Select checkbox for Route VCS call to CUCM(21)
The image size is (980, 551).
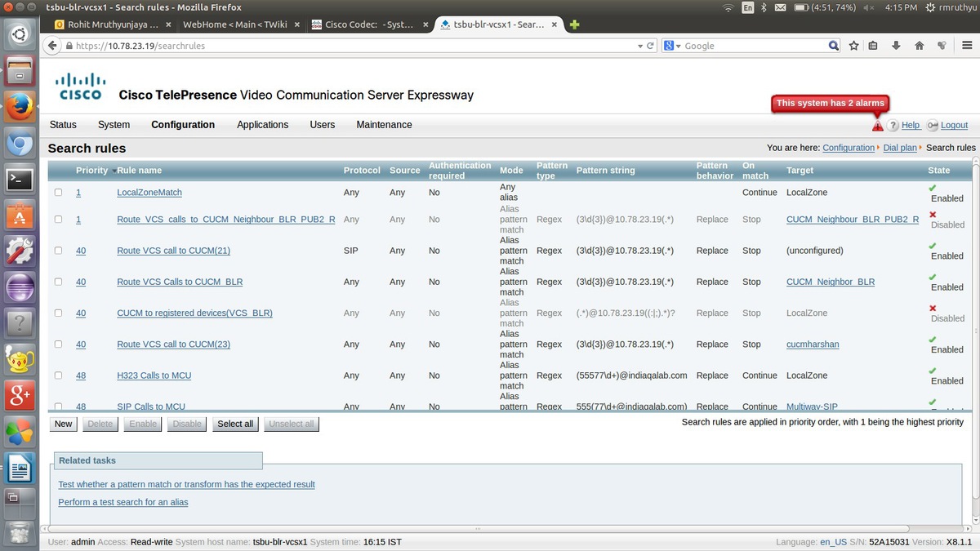pos(58,251)
